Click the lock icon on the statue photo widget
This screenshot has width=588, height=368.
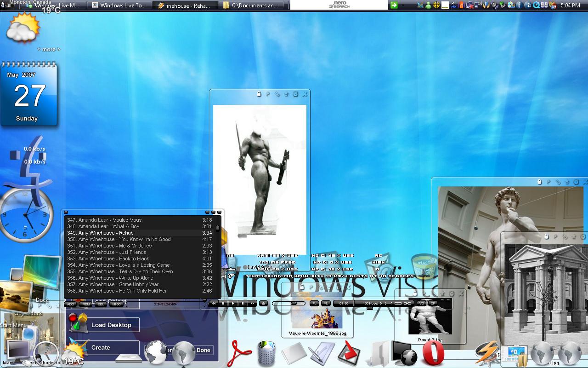click(x=259, y=94)
